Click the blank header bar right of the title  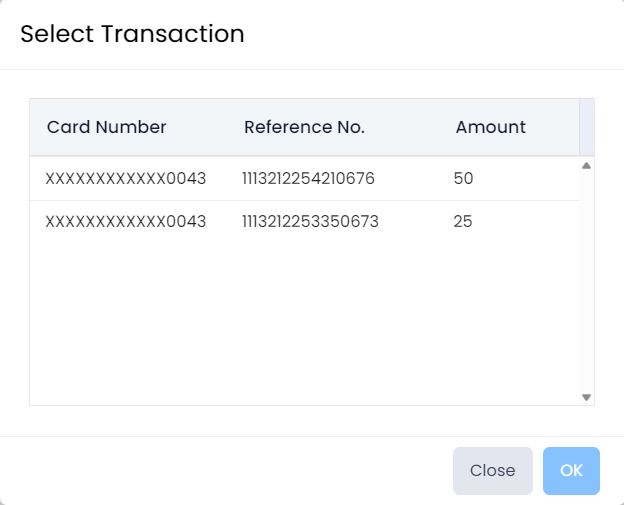pyautogui.click(x=430, y=34)
